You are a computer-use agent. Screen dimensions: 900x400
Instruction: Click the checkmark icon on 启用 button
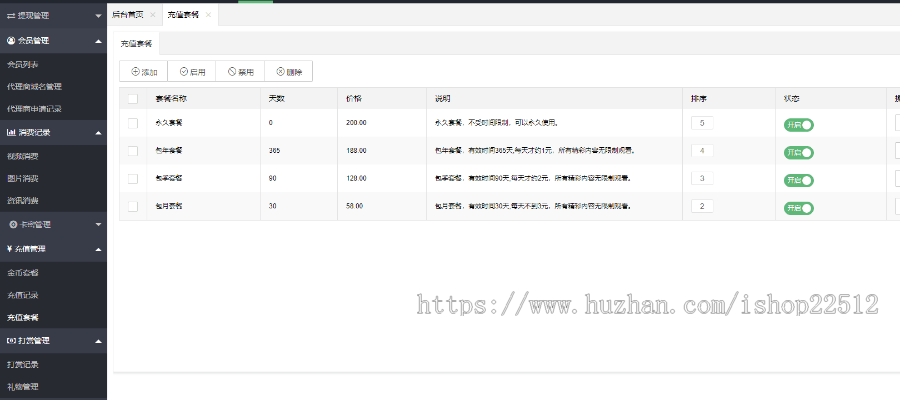[x=184, y=72]
